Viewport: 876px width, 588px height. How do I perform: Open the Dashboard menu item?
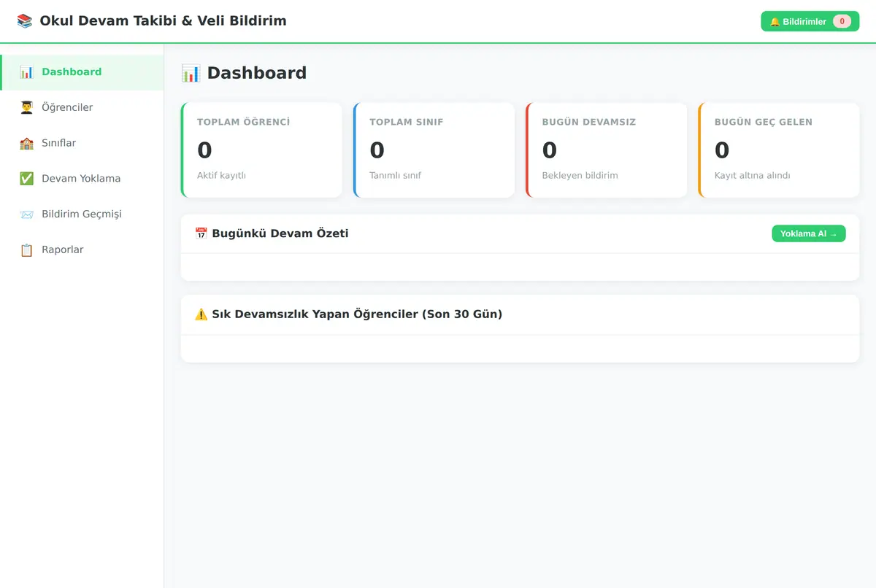[x=82, y=72]
